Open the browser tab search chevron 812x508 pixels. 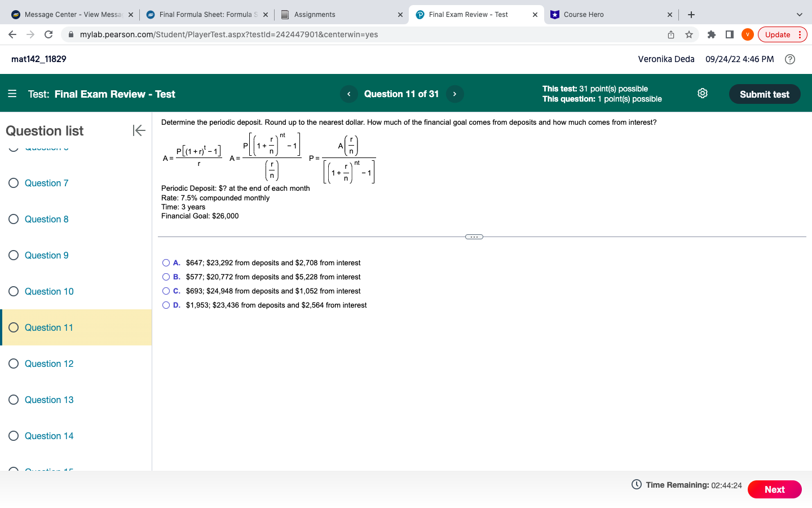pos(799,14)
